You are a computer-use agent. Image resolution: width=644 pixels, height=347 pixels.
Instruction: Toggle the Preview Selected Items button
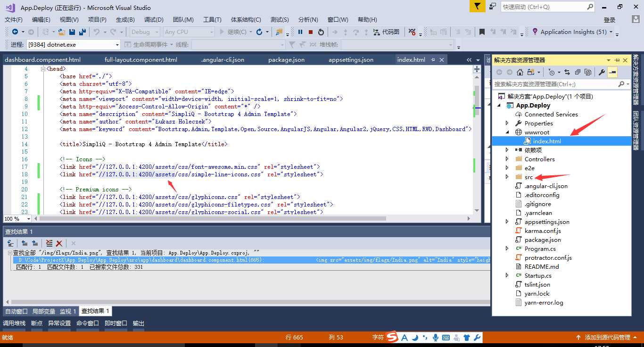tap(612, 72)
